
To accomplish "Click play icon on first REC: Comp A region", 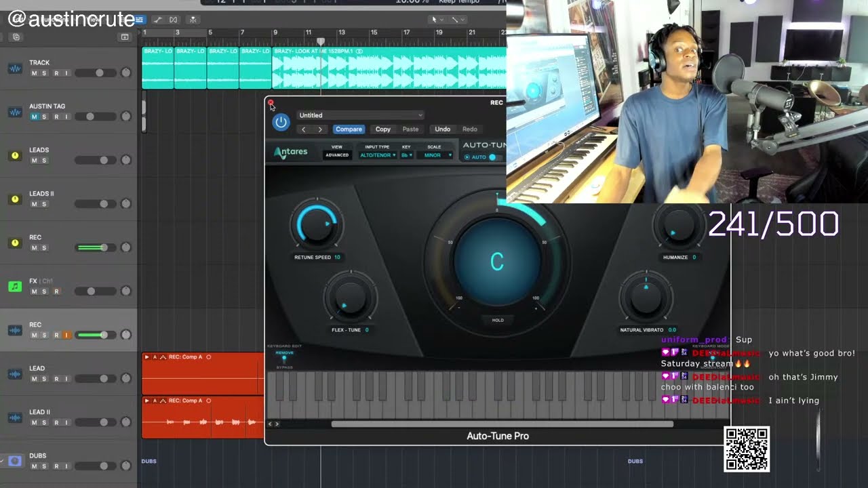I will pyautogui.click(x=147, y=357).
